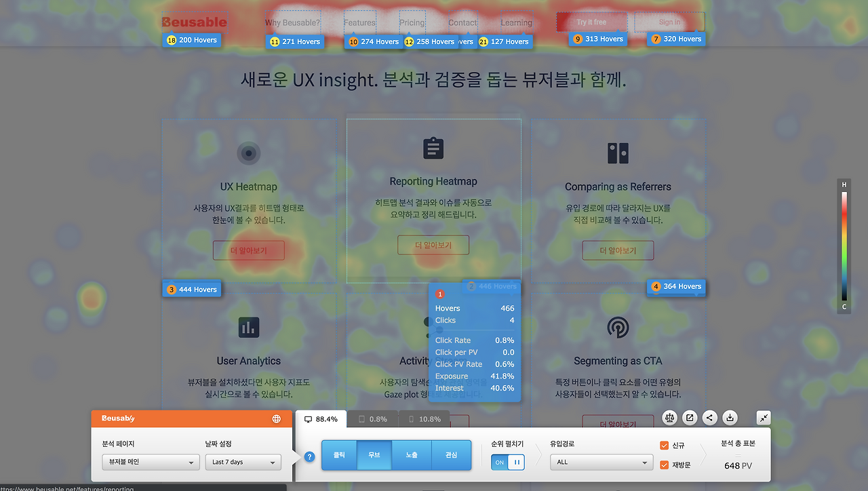
Task: Click the Click PV Rate 0.6% tooltip row
Action: 475,364
